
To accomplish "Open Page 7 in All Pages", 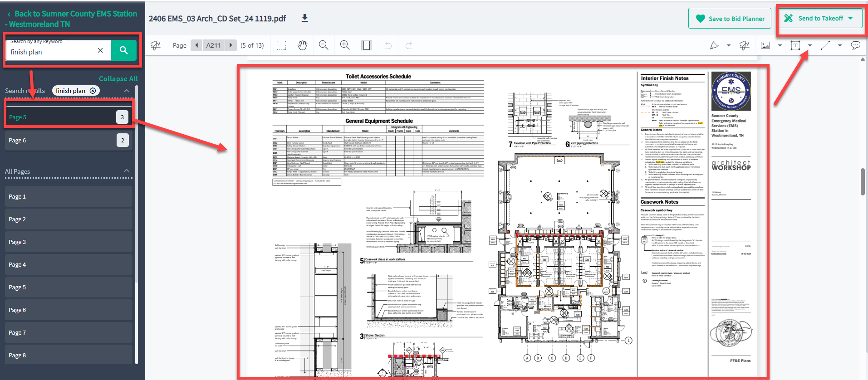I will point(69,333).
